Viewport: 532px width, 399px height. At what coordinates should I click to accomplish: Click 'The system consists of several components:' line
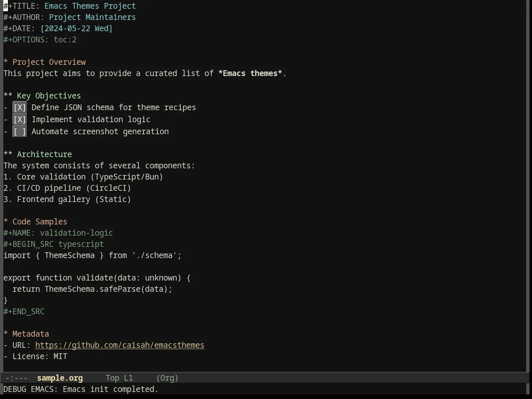coord(99,166)
